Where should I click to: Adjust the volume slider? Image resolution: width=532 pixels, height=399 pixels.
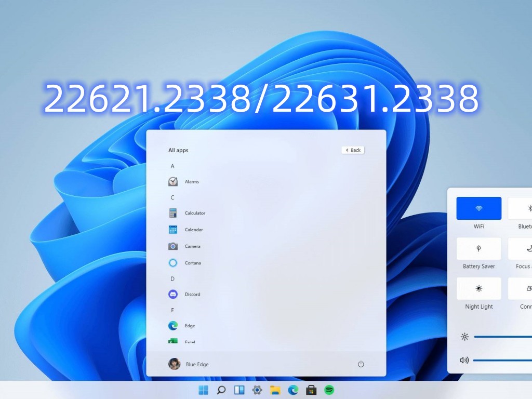pyautogui.click(x=502, y=360)
